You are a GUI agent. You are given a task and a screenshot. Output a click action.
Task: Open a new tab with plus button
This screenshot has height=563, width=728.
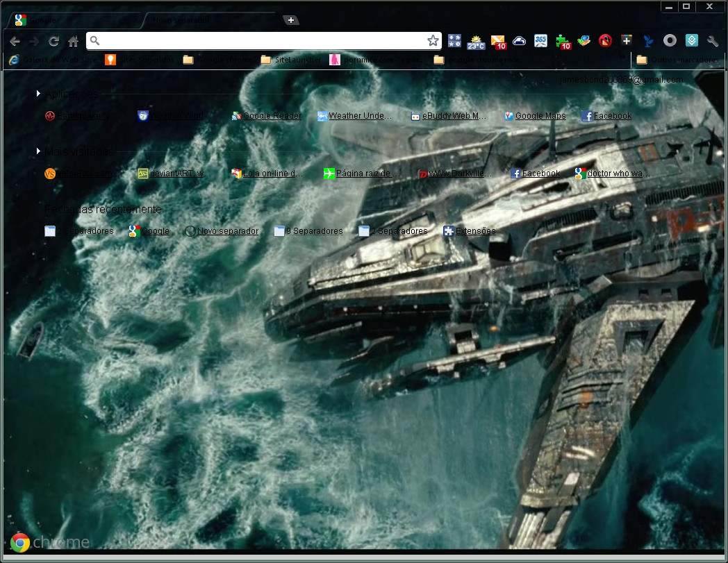point(290,20)
